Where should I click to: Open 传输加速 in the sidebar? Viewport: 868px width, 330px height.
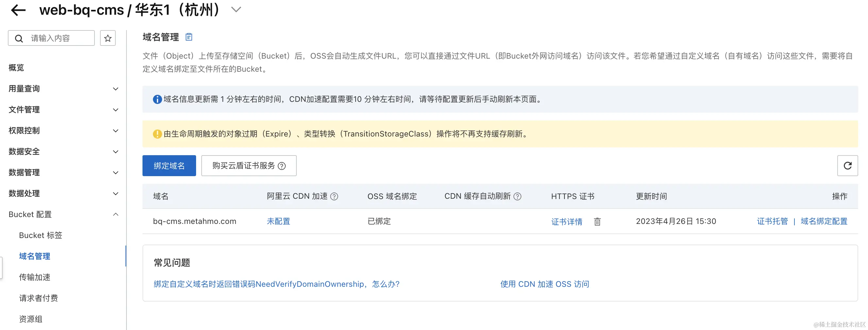coord(35,277)
